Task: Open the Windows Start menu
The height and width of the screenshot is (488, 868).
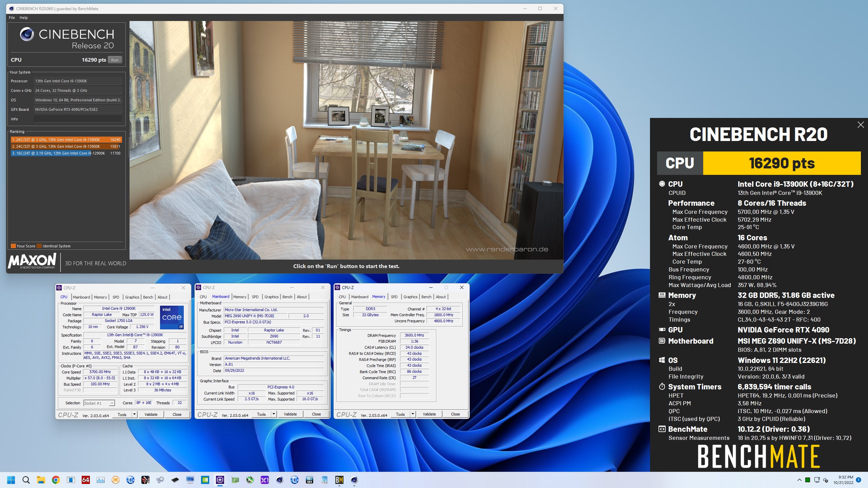Action: [11, 480]
